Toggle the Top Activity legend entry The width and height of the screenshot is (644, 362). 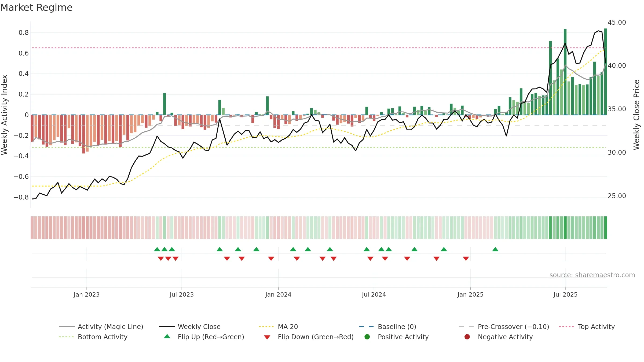coord(587,327)
